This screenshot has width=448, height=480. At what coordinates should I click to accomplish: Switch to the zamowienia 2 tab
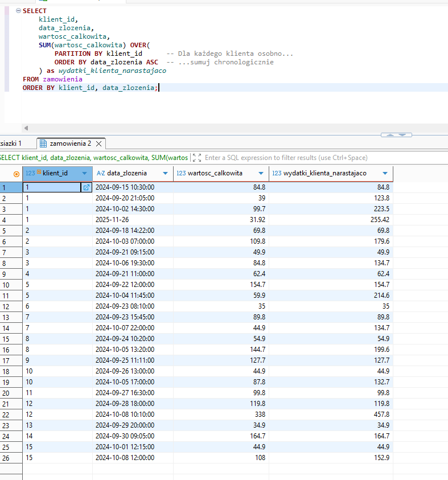coord(70,143)
